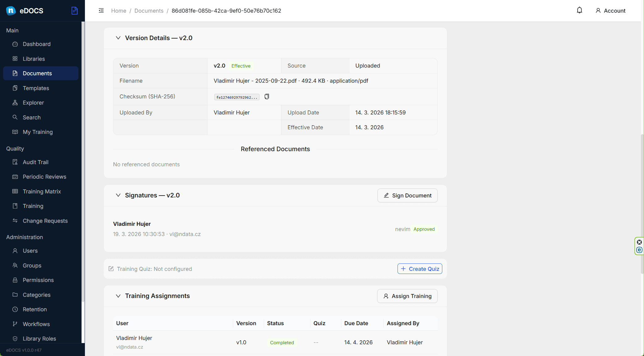Viewport: 644px width, 356px height.
Task: Open Training in the Quality menu
Action: pyautogui.click(x=41, y=206)
